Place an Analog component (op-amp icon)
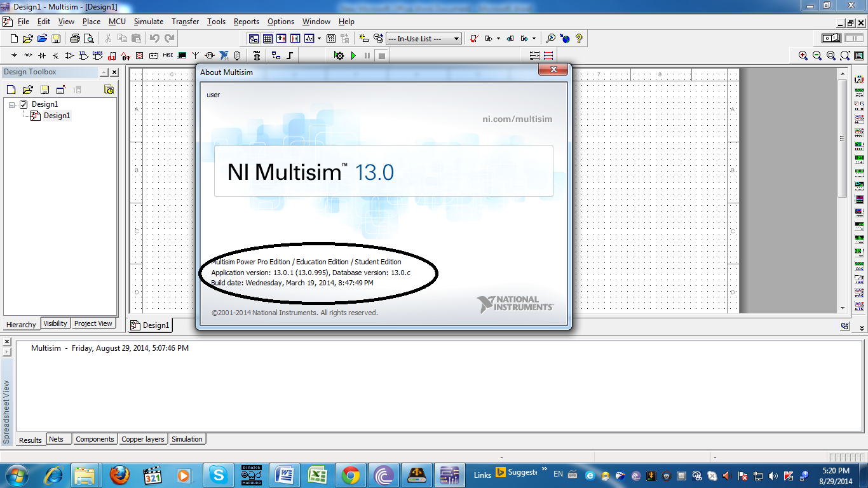This screenshot has height=488, width=868. [x=70, y=56]
